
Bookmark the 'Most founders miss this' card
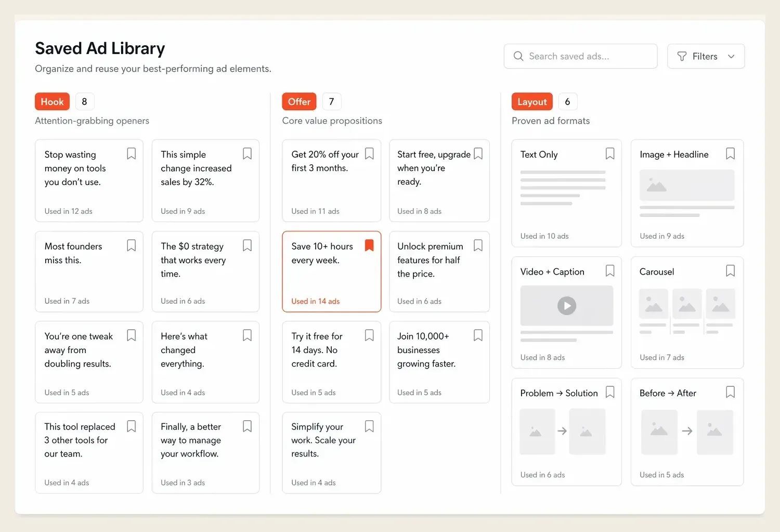click(132, 245)
